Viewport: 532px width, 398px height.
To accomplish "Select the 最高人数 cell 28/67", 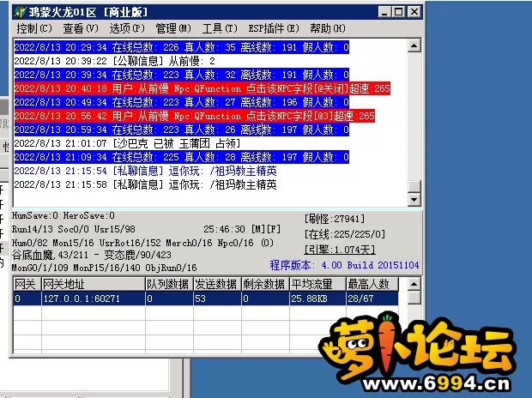I will (372, 298).
